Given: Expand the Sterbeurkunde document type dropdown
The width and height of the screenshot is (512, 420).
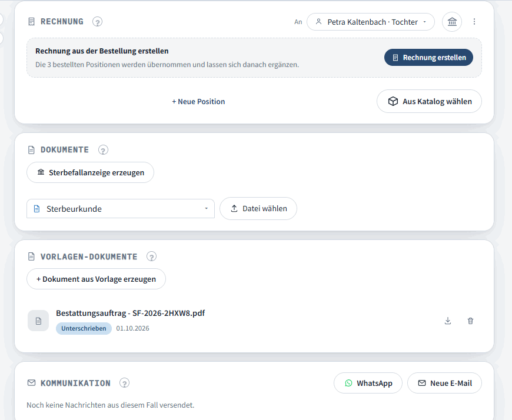Looking at the screenshot, I should tap(121, 209).
